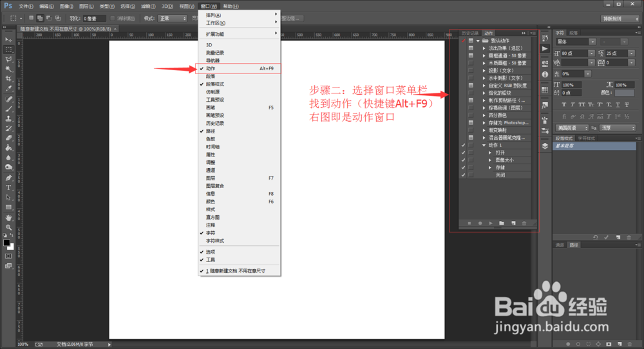Open the 滤镜(T) menu
644x349 pixels.
point(148,6)
